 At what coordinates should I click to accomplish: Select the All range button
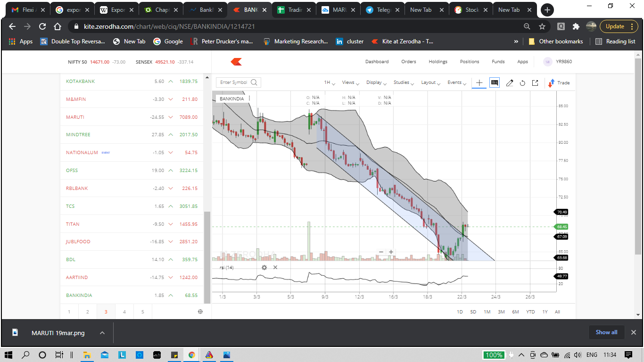click(558, 312)
